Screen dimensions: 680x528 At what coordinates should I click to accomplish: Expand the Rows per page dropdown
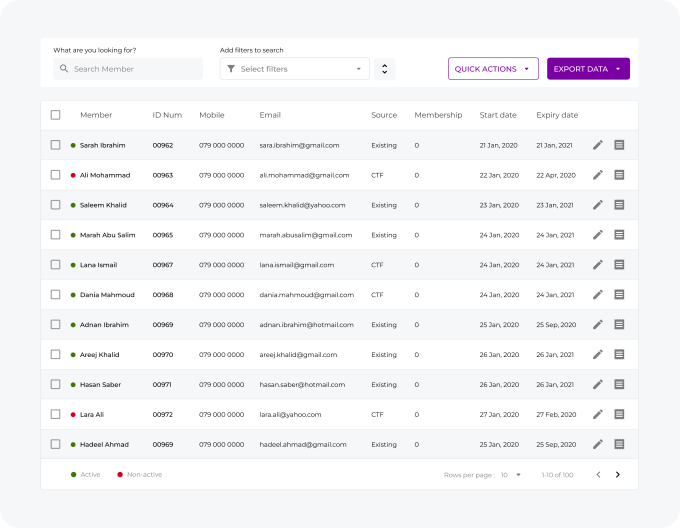click(512, 475)
